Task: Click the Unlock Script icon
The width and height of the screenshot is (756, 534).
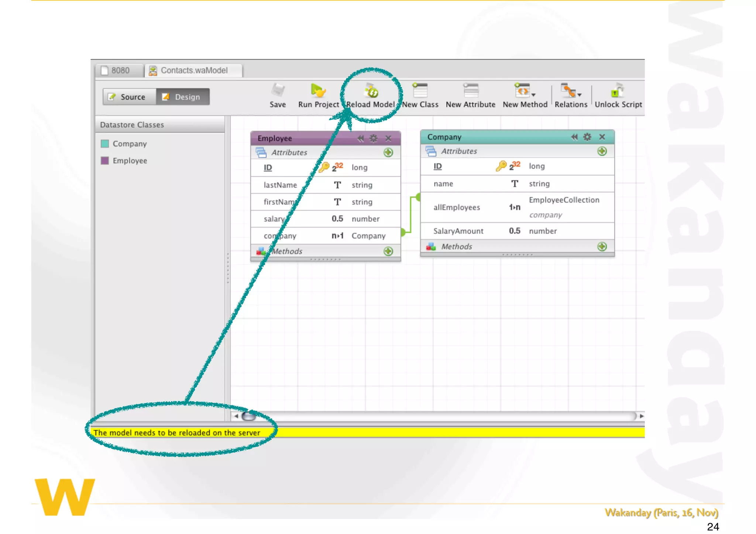Action: tap(618, 91)
